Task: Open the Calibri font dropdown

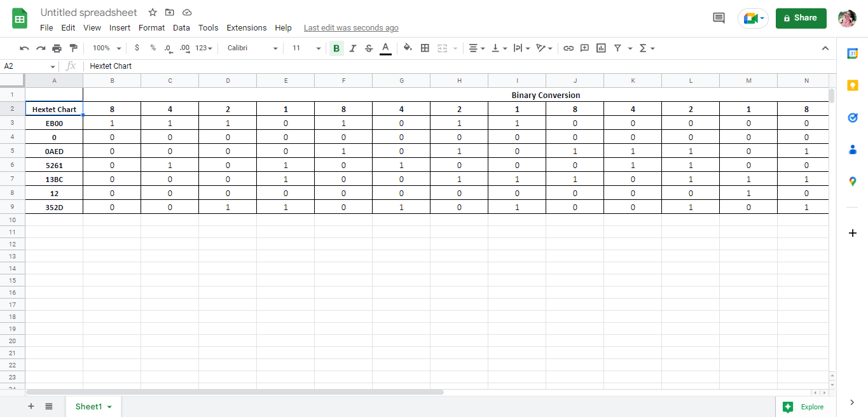Action: (252, 48)
